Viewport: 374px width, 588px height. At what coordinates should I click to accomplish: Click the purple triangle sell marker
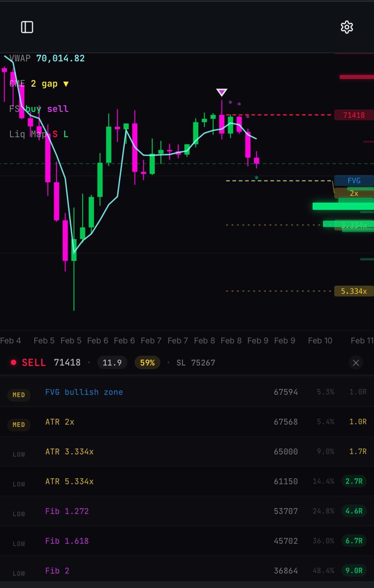[222, 92]
